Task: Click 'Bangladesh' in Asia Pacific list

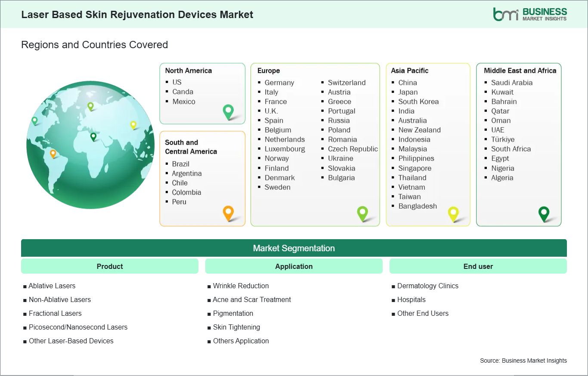Action: pyautogui.click(x=418, y=206)
